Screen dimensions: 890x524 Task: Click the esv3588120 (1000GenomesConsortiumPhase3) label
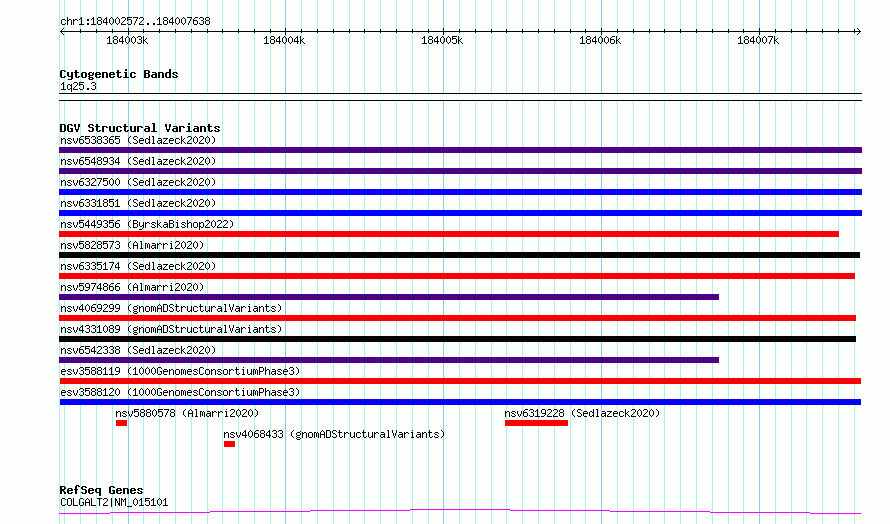coord(180,392)
